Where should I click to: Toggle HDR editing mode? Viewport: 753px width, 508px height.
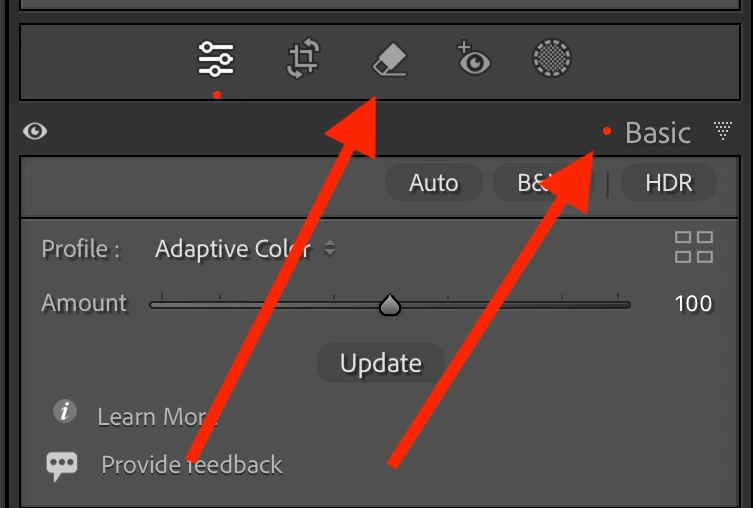[x=668, y=183]
